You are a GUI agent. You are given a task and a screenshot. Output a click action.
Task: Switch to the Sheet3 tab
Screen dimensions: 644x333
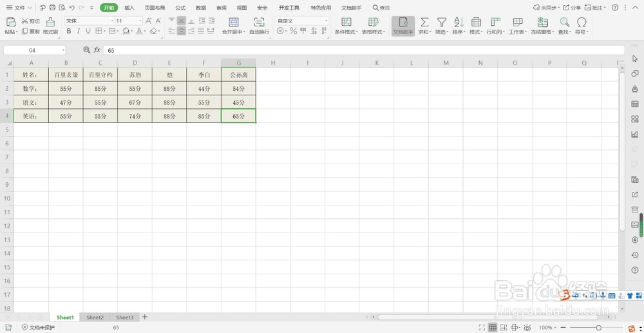click(124, 318)
